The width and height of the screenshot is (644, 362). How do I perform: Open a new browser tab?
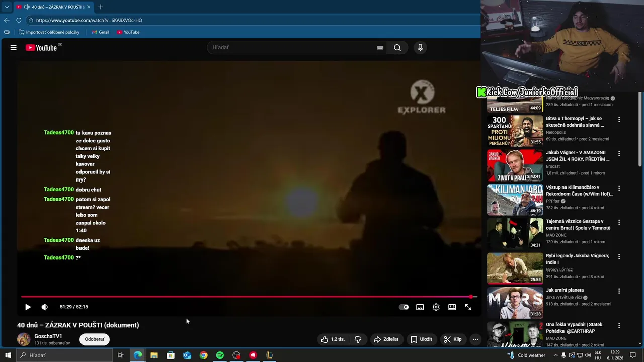(101, 7)
